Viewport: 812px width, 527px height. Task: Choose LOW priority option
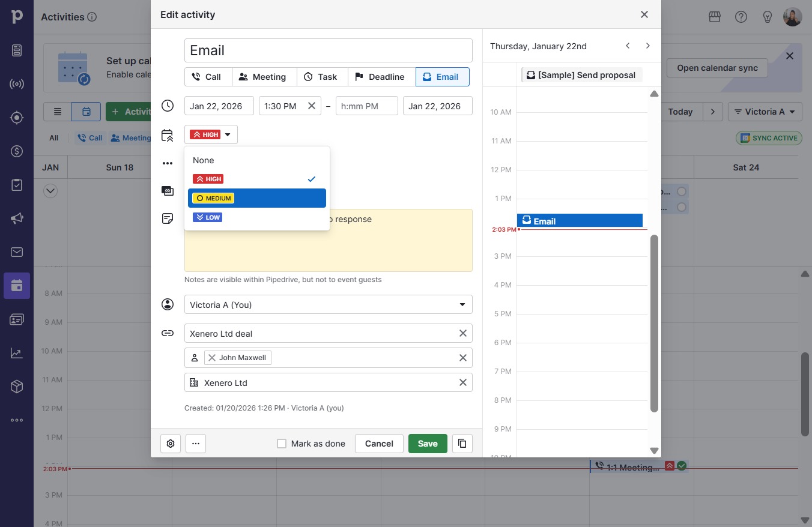tap(257, 217)
